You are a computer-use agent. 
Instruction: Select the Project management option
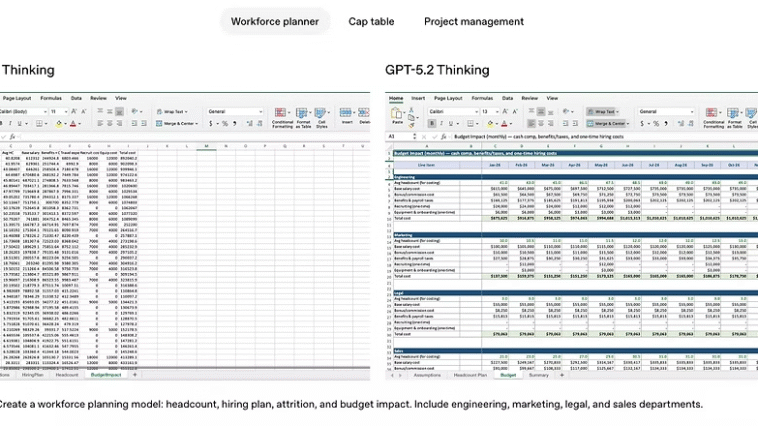tap(473, 21)
